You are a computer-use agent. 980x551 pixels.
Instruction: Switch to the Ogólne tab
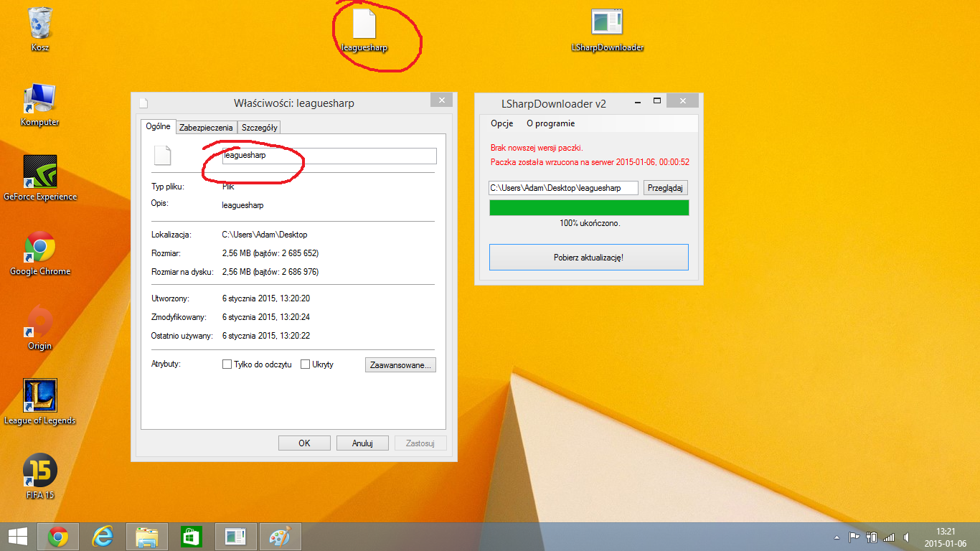tap(159, 126)
